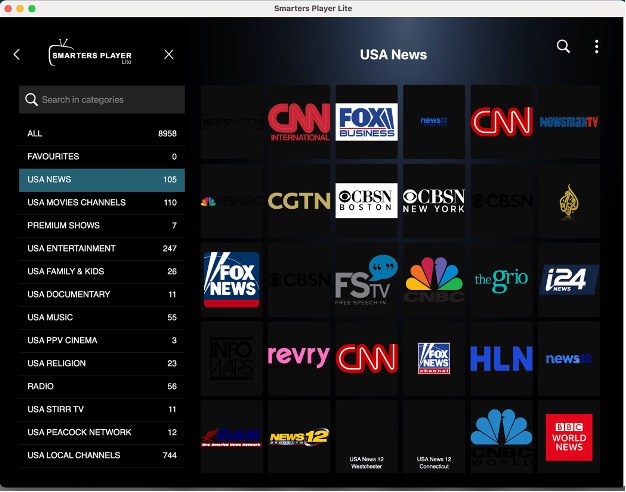Image resolution: width=626 pixels, height=492 pixels.
Task: Open the small news12 tile in first row
Action: point(434,121)
